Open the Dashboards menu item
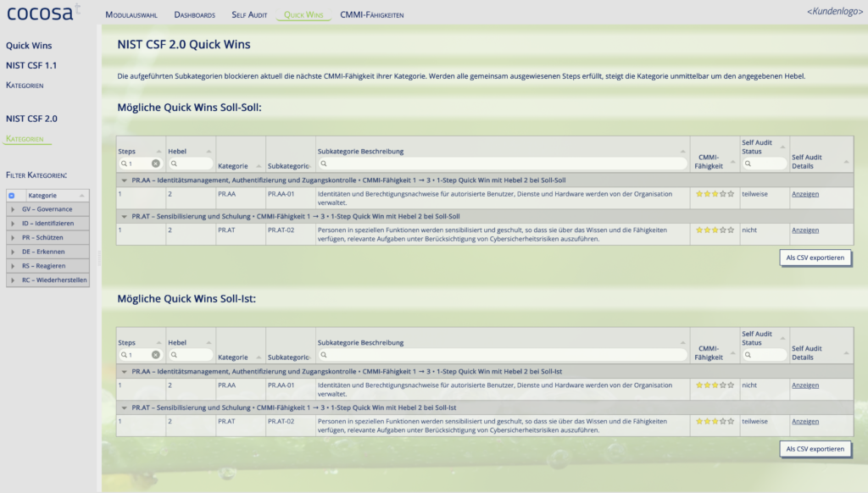The width and height of the screenshot is (868, 493). [194, 15]
